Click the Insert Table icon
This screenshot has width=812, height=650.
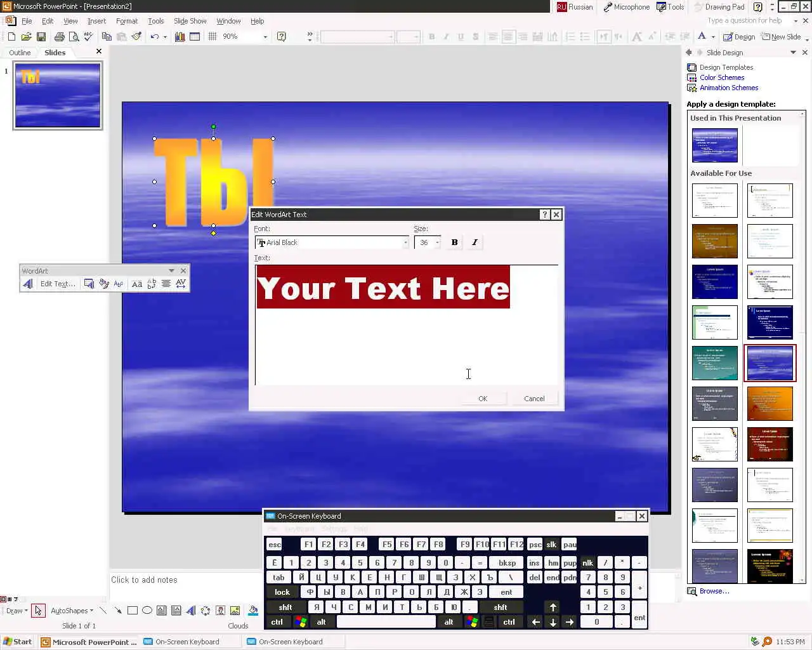click(195, 37)
